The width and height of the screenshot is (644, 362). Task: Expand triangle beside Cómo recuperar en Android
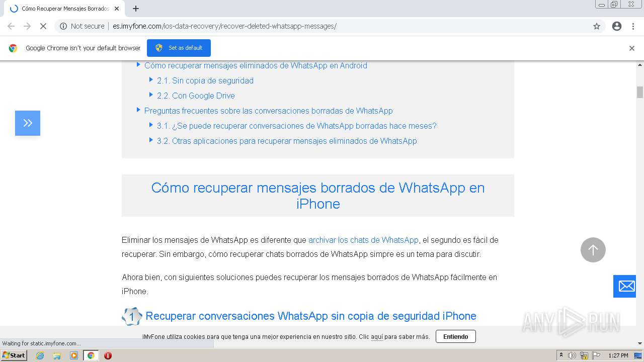coord(138,64)
